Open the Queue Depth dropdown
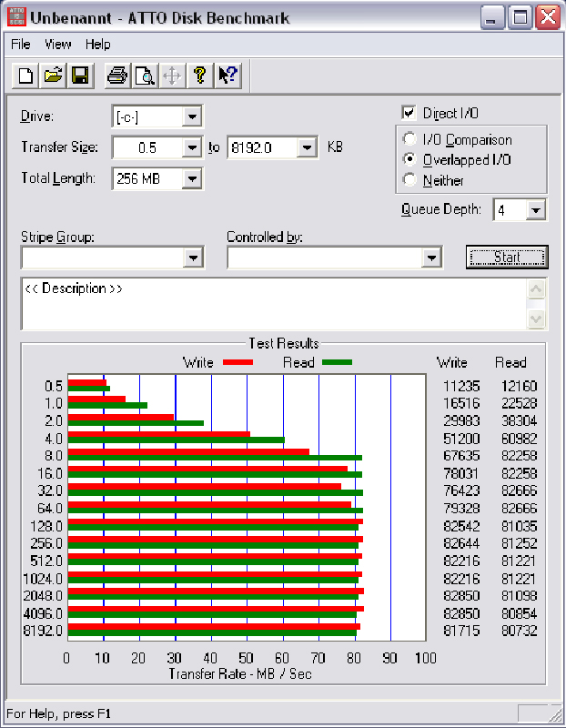 point(536,210)
